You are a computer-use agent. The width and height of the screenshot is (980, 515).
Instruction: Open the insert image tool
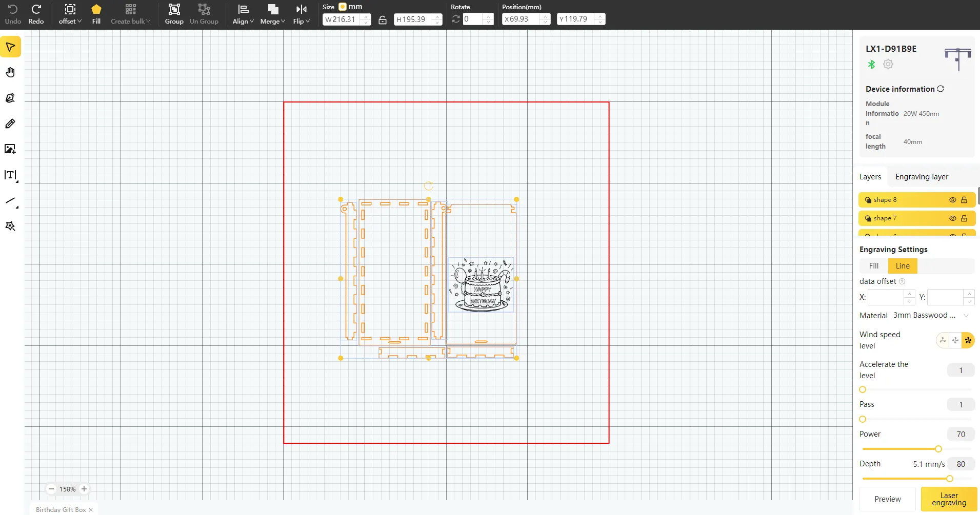point(10,149)
